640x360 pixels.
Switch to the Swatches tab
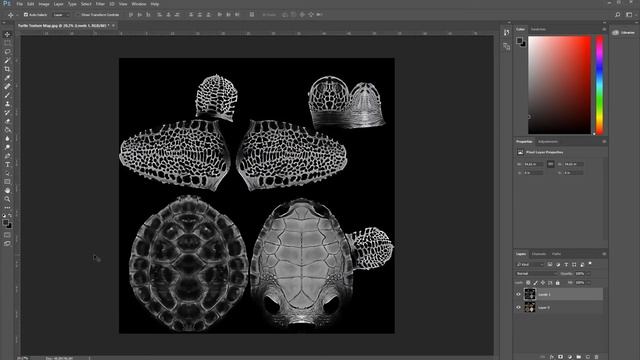click(x=538, y=29)
